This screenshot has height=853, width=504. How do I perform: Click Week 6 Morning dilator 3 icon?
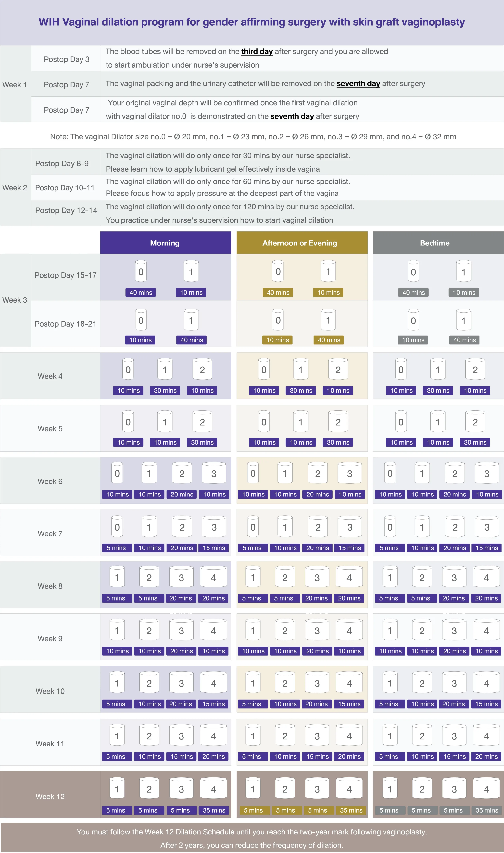[x=214, y=473]
